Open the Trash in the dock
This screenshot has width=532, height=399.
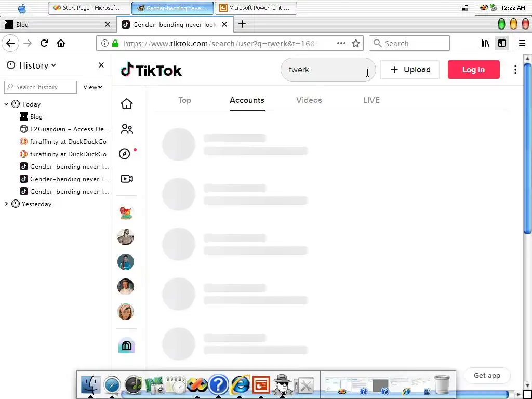point(442,385)
